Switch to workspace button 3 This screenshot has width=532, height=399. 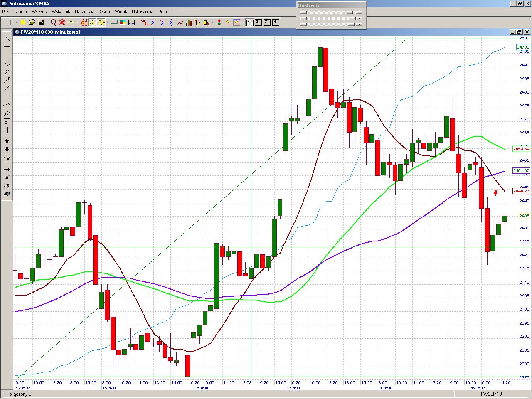pos(267,22)
